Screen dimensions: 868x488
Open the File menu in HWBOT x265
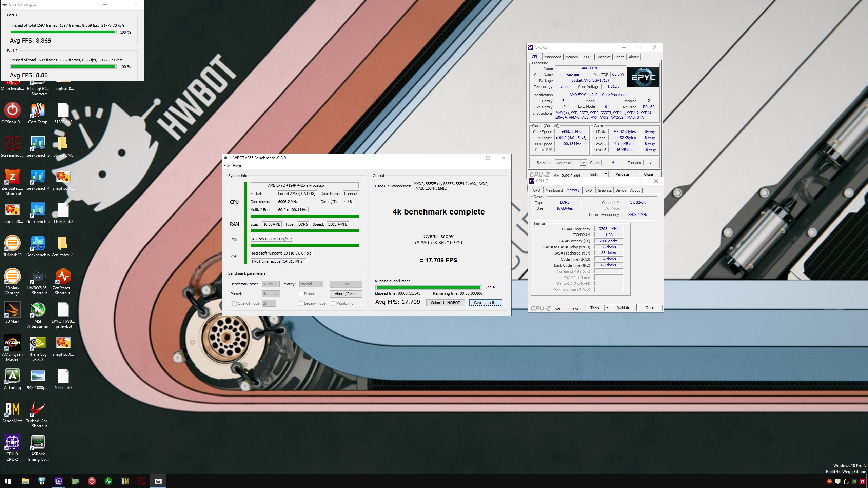(x=226, y=166)
